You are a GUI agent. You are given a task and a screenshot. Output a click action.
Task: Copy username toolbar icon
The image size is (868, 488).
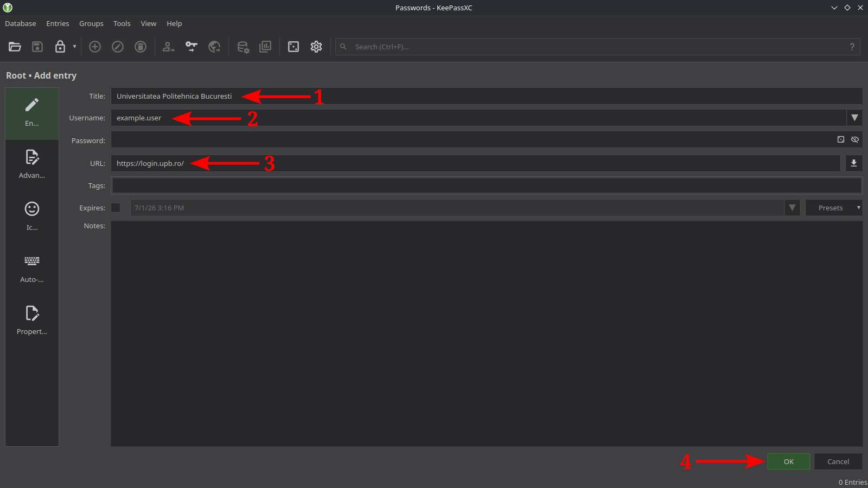click(169, 47)
